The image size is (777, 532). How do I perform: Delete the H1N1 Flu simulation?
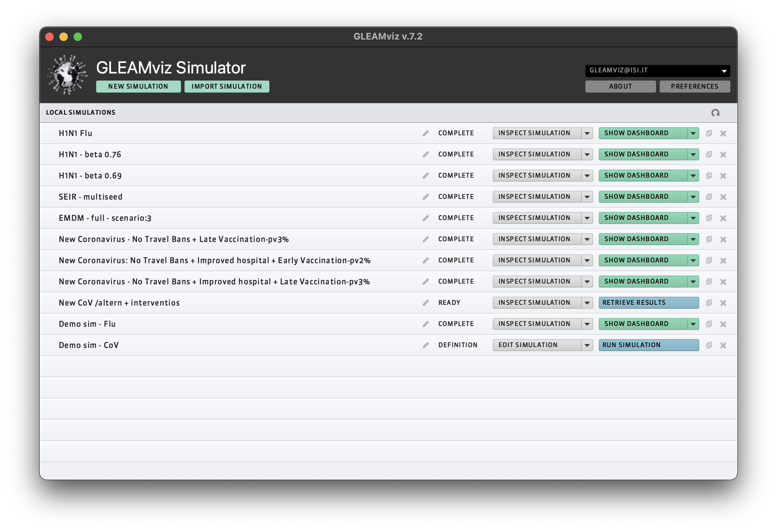(x=723, y=134)
